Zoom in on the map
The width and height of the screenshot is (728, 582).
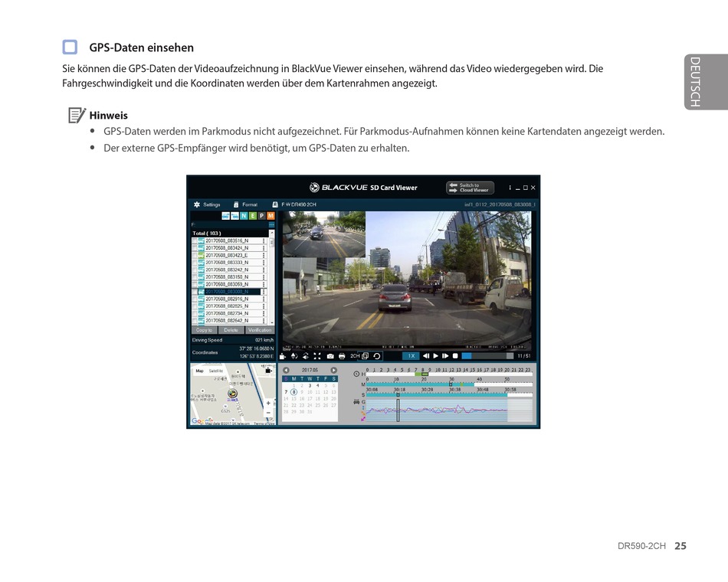[x=268, y=403]
